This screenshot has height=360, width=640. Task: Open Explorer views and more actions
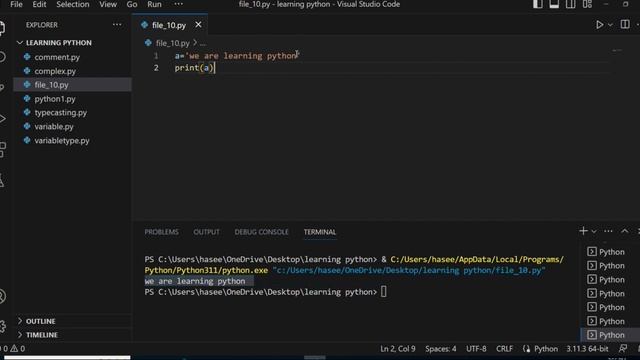pos(117,25)
